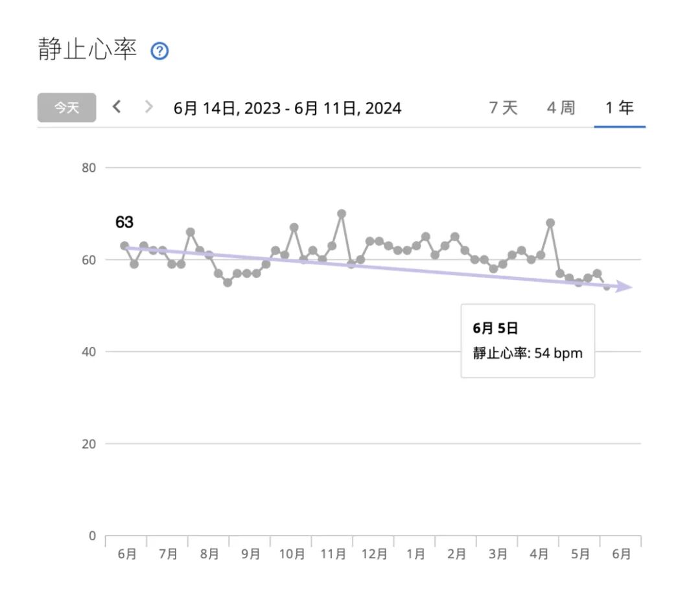
Task: Click the 1月 x-axis label
Action: click(415, 554)
